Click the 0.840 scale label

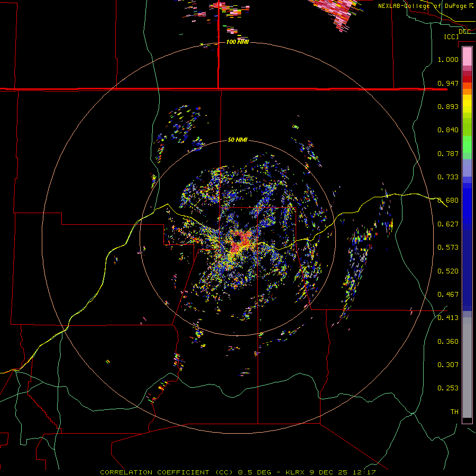click(448, 130)
